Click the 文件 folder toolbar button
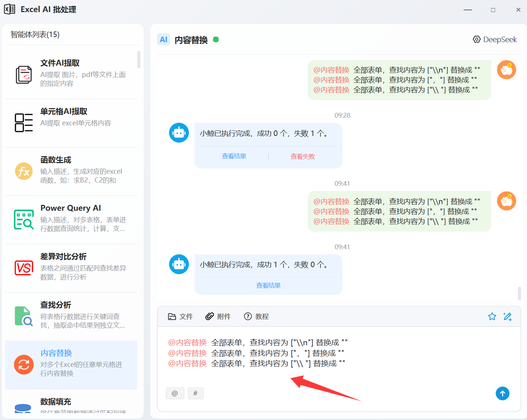The height and width of the screenshot is (420, 527). pyautogui.click(x=180, y=317)
